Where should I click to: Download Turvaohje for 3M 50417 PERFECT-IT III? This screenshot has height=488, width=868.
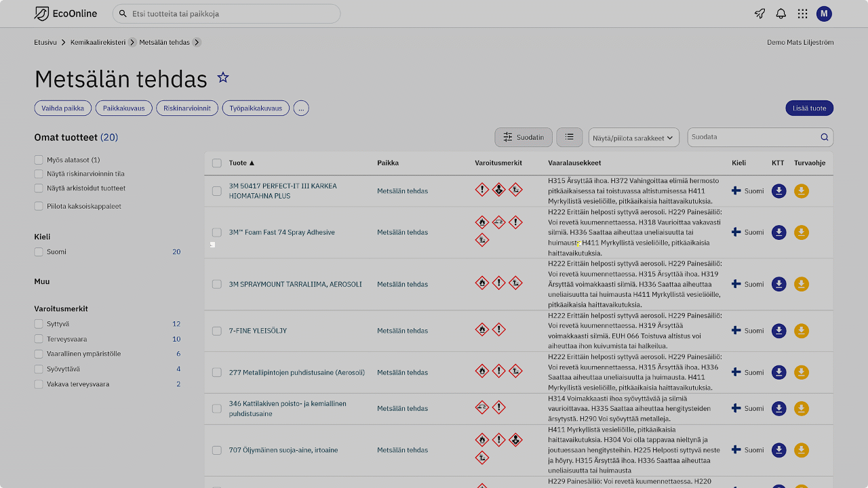pyautogui.click(x=802, y=191)
